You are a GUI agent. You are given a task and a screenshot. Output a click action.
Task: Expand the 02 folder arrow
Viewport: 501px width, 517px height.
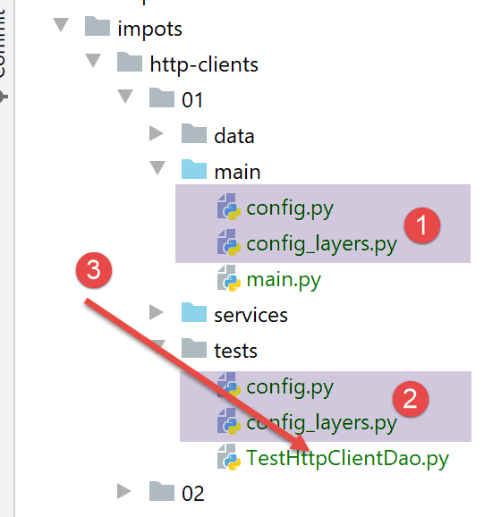(124, 492)
